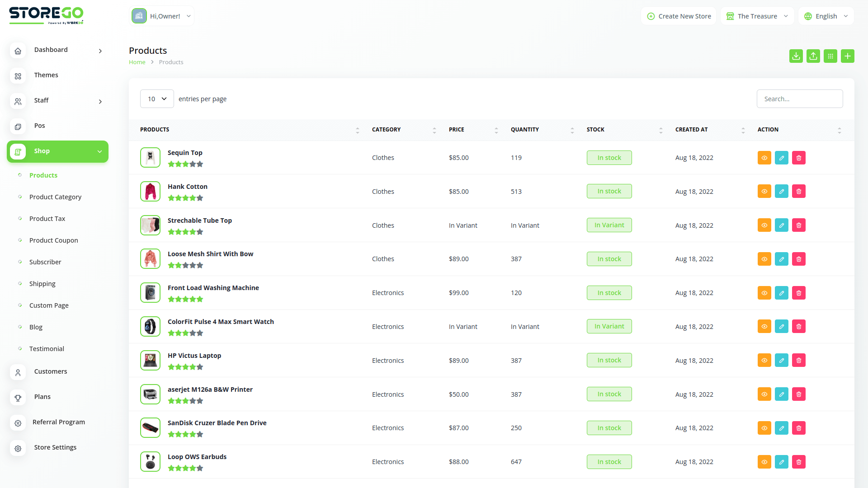
Task: Open Product Category in sidebar
Action: 55,197
